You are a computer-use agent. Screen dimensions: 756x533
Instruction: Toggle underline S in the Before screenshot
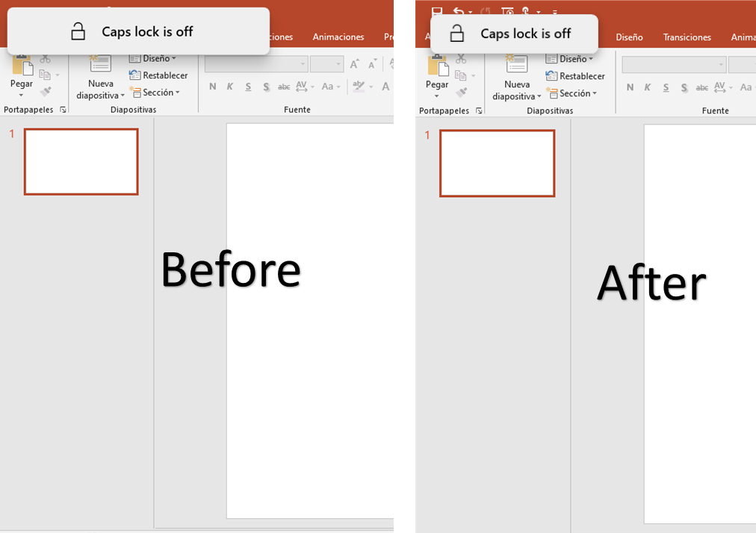click(248, 87)
